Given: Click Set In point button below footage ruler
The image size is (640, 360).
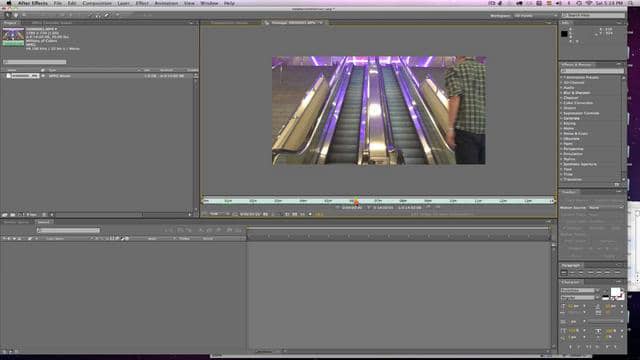Looking at the screenshot, I should pyautogui.click(x=338, y=208).
